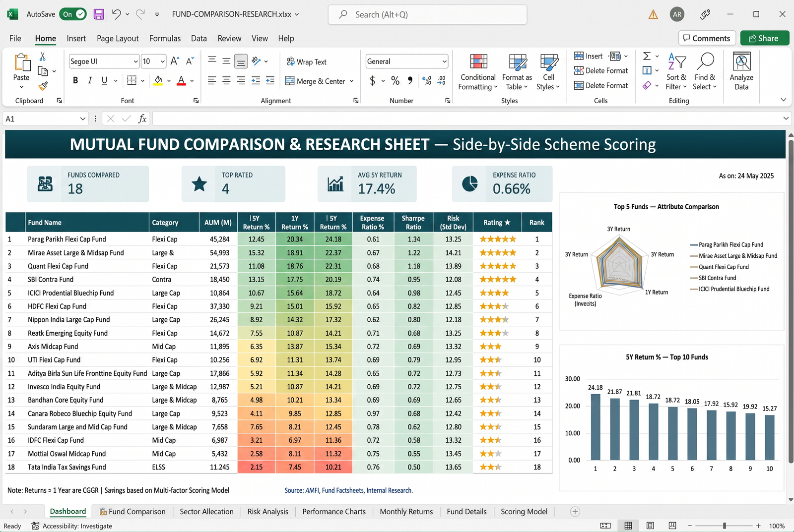This screenshot has width=794, height=532.
Task: Expand the Name Box dropdown arrow
Action: pos(82,119)
